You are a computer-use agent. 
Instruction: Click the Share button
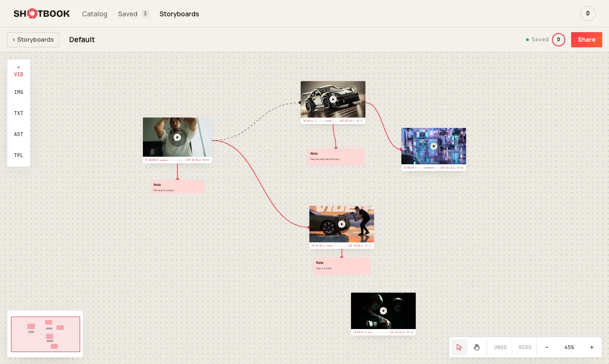(x=586, y=40)
